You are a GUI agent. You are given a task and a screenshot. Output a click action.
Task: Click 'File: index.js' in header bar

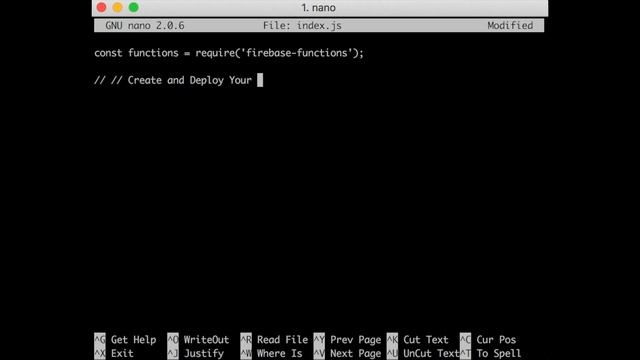[302, 26]
